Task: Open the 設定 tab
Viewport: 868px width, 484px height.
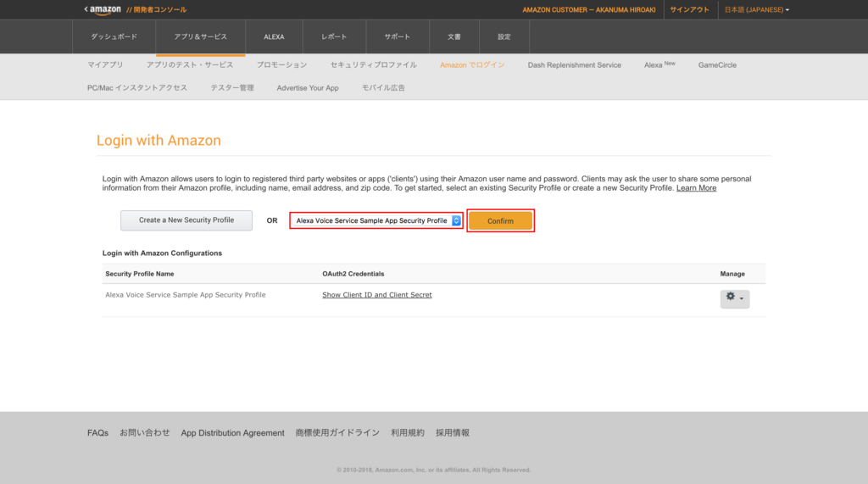Action: pos(504,36)
